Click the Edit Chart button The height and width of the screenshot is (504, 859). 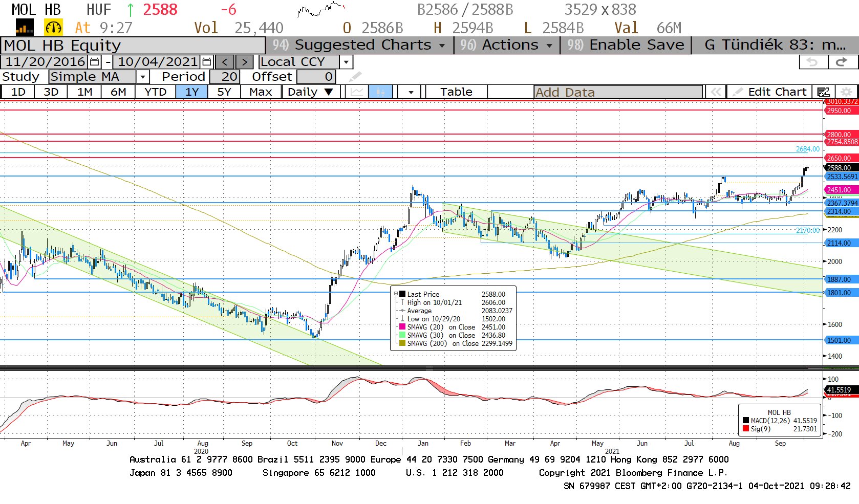click(x=770, y=92)
